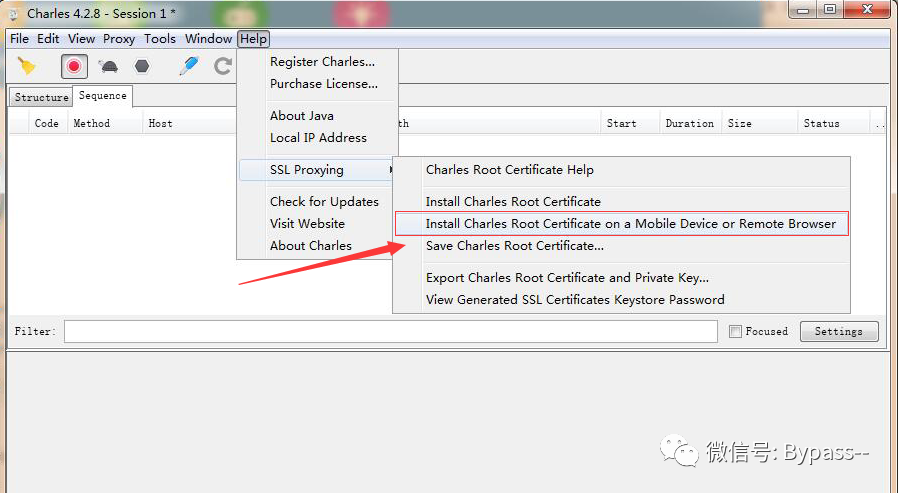Tick the Focused checkbox

735,331
